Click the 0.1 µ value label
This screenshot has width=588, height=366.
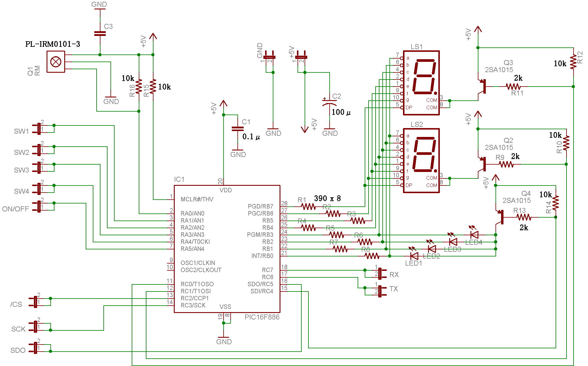[x=251, y=137]
